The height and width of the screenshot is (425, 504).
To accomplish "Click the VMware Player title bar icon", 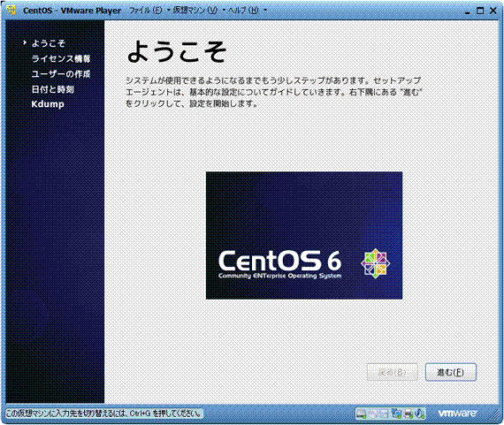I will pos(11,11).
